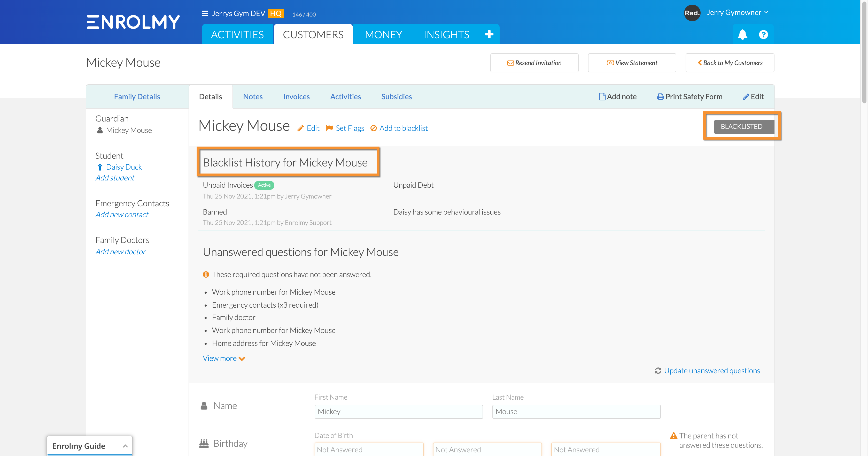Click the printer icon for Print Safety Form

coord(661,97)
